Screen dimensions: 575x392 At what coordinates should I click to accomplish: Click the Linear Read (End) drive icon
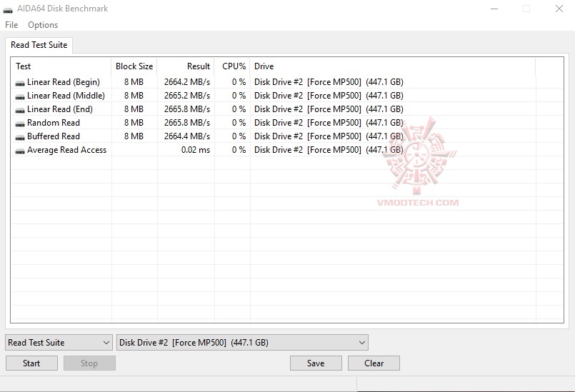(x=20, y=110)
